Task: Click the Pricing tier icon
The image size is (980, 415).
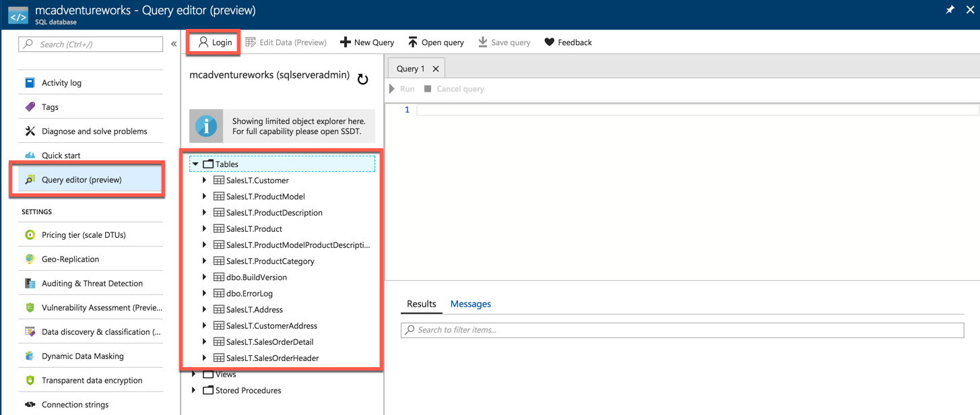Action: tap(30, 235)
